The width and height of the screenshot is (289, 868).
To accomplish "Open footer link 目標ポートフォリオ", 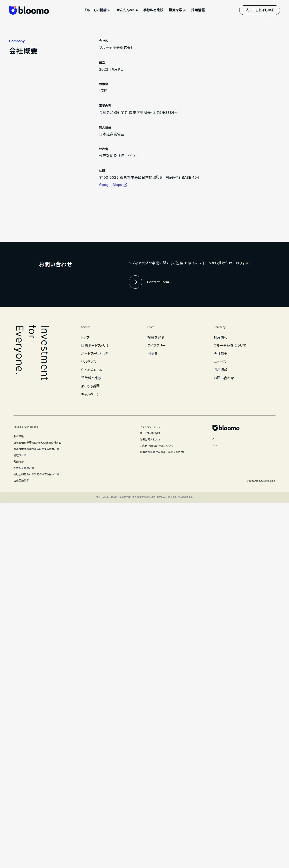I will pyautogui.click(x=95, y=345).
